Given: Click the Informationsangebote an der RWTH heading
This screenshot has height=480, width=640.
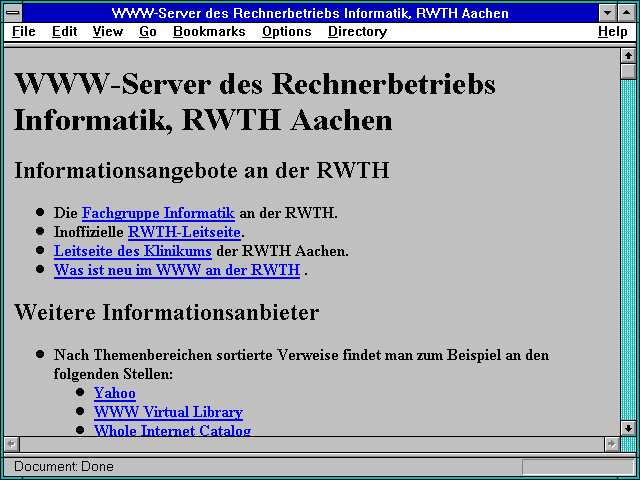Looking at the screenshot, I should (x=202, y=170).
